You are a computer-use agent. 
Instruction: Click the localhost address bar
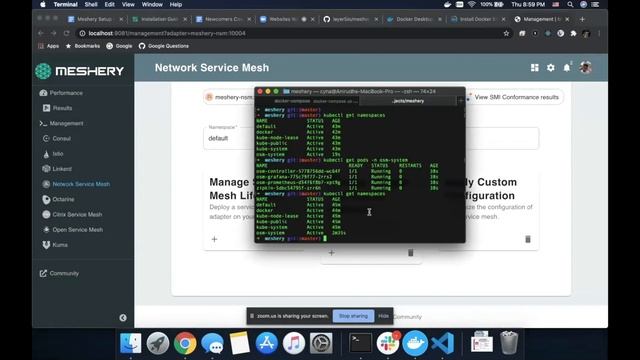point(294,33)
